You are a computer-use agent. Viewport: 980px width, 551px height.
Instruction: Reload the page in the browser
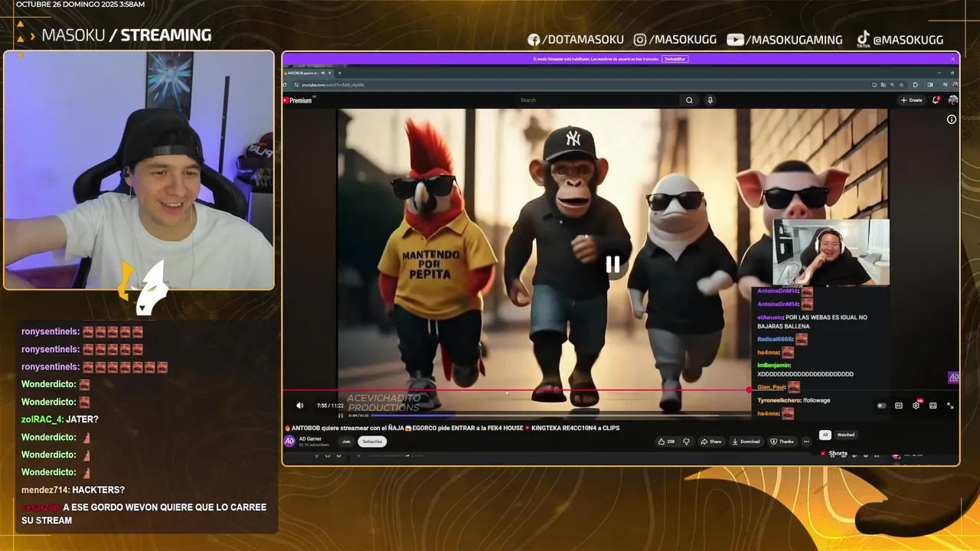tap(286, 85)
